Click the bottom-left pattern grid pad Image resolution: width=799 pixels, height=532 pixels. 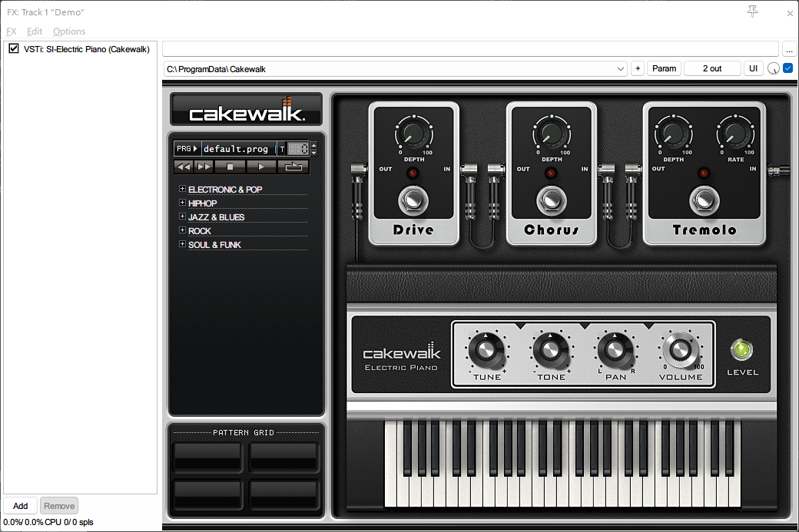208,494
